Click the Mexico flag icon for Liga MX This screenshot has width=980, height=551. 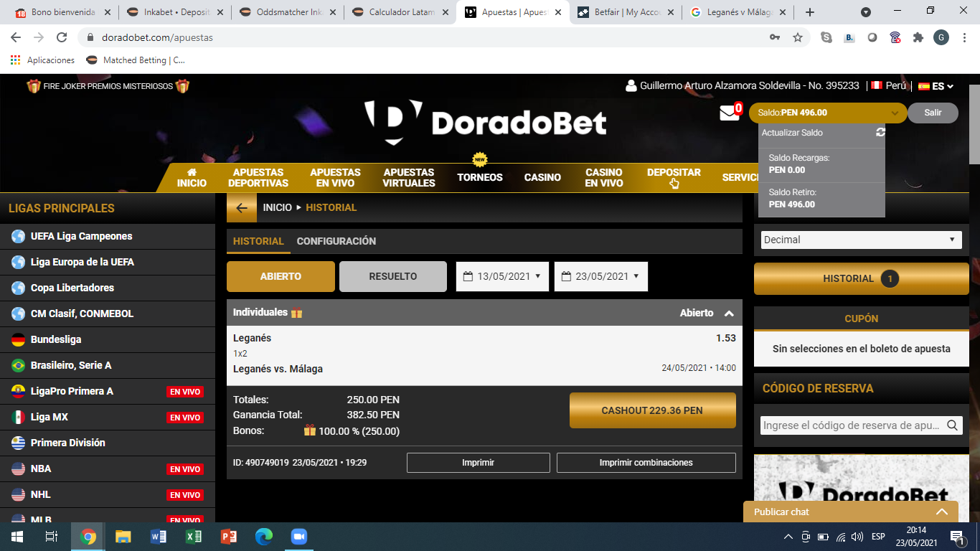18,417
